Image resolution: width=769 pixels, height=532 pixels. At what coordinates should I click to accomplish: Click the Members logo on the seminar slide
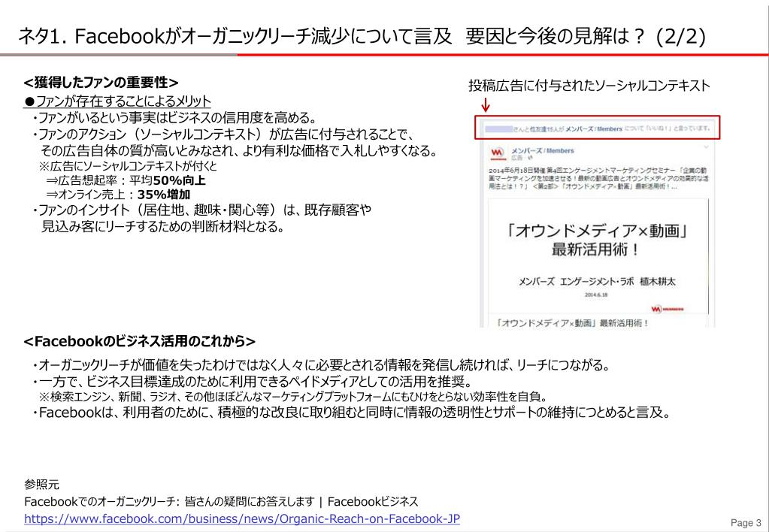(667, 309)
